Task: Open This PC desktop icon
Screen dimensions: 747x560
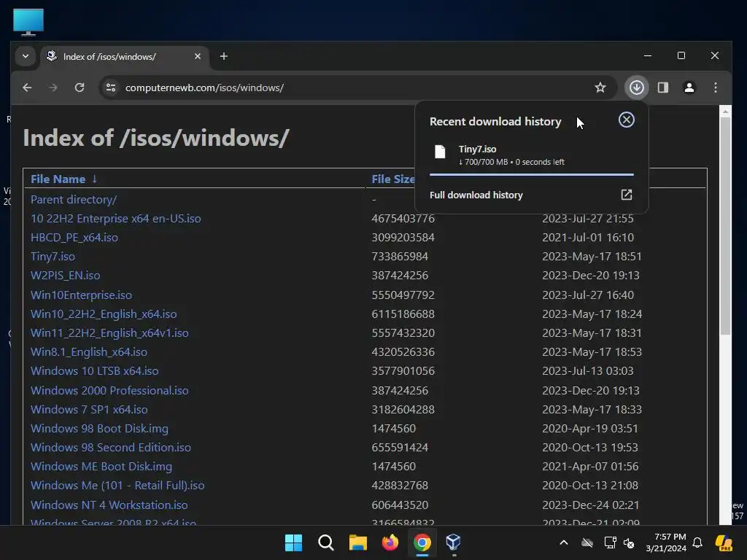Action: [28, 22]
